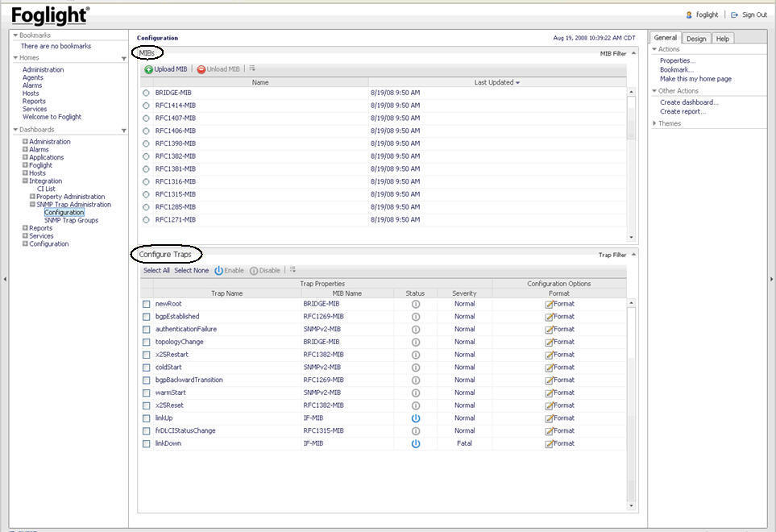Expand the Applications dashboard tree node
The image size is (776, 532).
25,157
